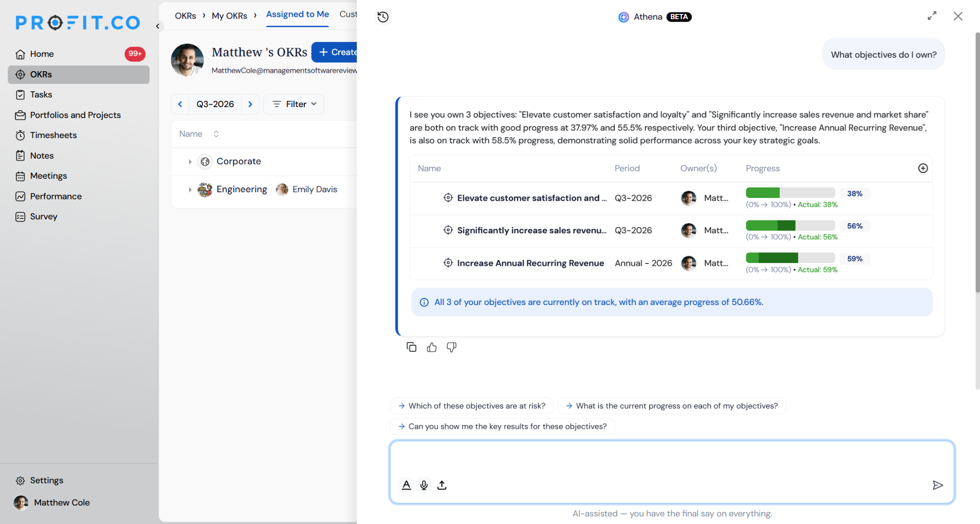Open Matthew Cole user menu at bottom

(53, 502)
